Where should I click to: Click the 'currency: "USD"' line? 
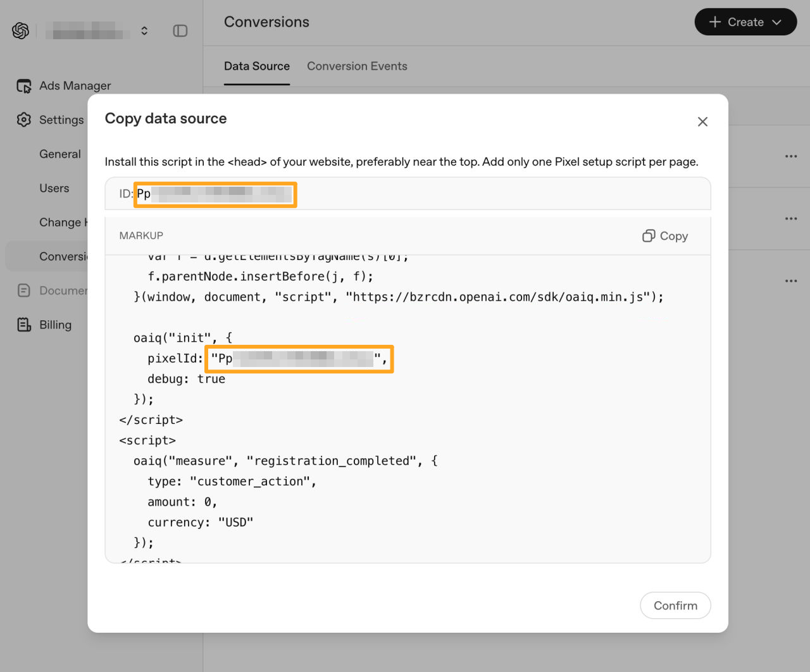[200, 522]
